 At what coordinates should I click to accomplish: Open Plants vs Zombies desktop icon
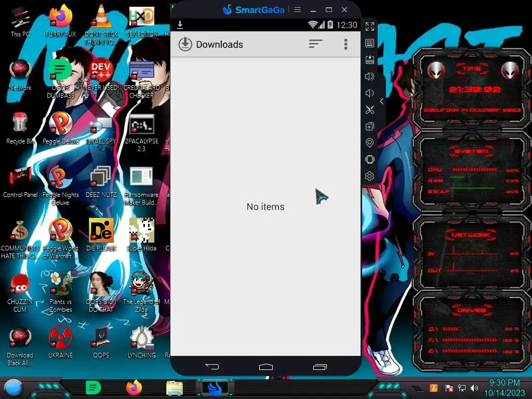click(x=60, y=284)
